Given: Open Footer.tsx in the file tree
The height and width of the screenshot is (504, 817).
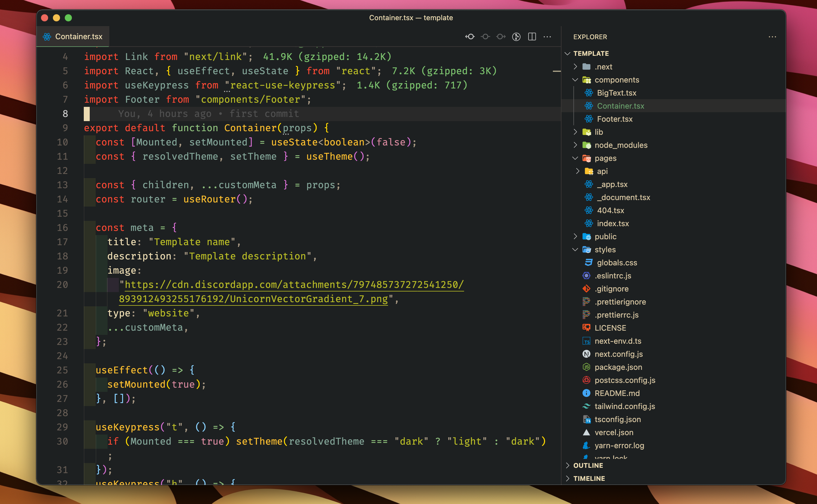Looking at the screenshot, I should [x=615, y=119].
